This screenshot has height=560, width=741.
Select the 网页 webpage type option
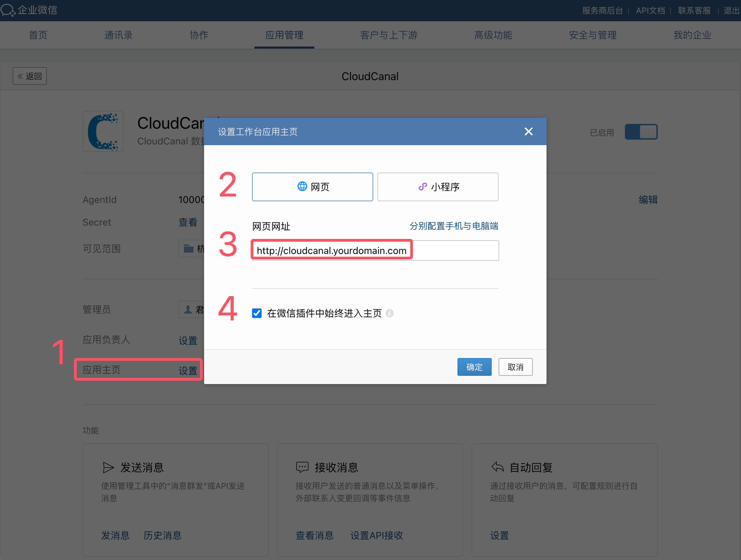tap(312, 187)
